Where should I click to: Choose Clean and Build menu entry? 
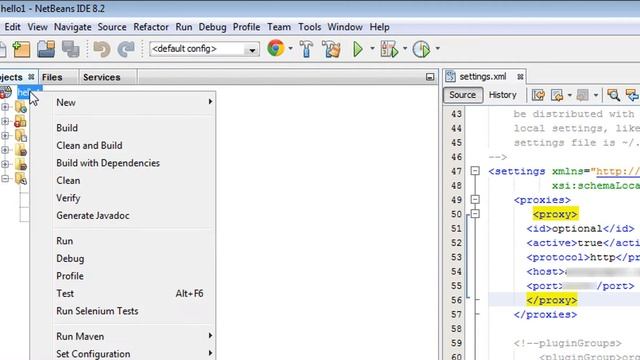click(89, 145)
